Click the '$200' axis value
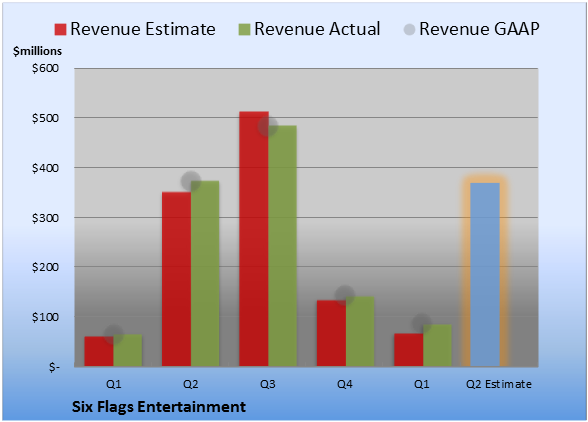Image resolution: width=588 pixels, height=422 pixels. 45,267
